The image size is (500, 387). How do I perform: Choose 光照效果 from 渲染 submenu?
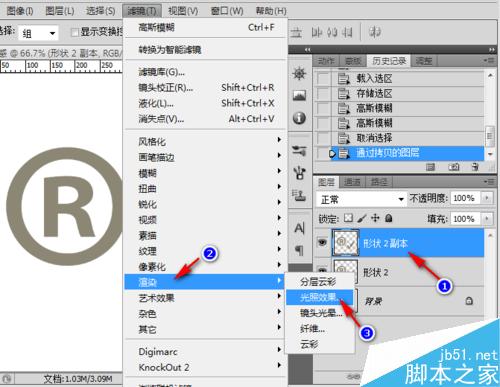point(320,297)
